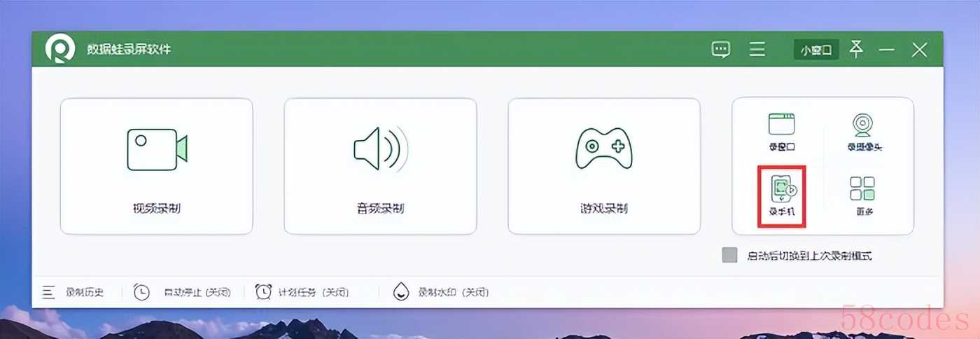This screenshot has height=339, width=980.
Task: Select the 音频录制 audio recording speaker icon
Action: point(380,149)
